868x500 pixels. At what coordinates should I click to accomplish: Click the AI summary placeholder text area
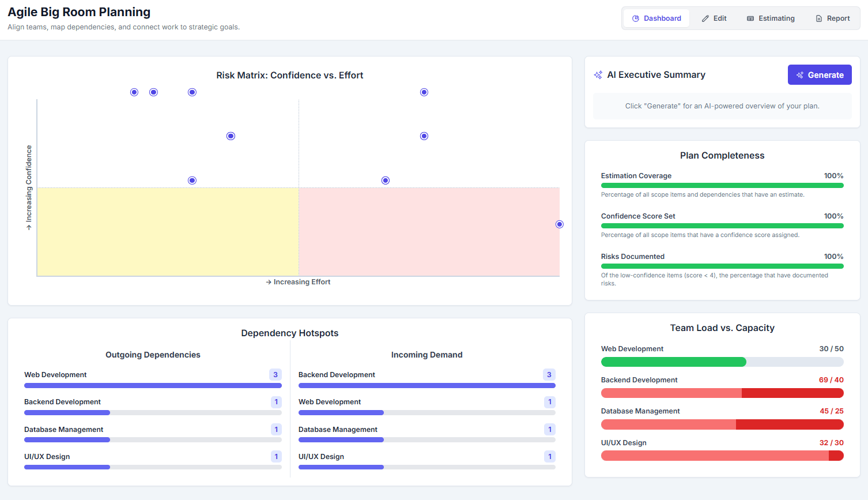point(722,106)
